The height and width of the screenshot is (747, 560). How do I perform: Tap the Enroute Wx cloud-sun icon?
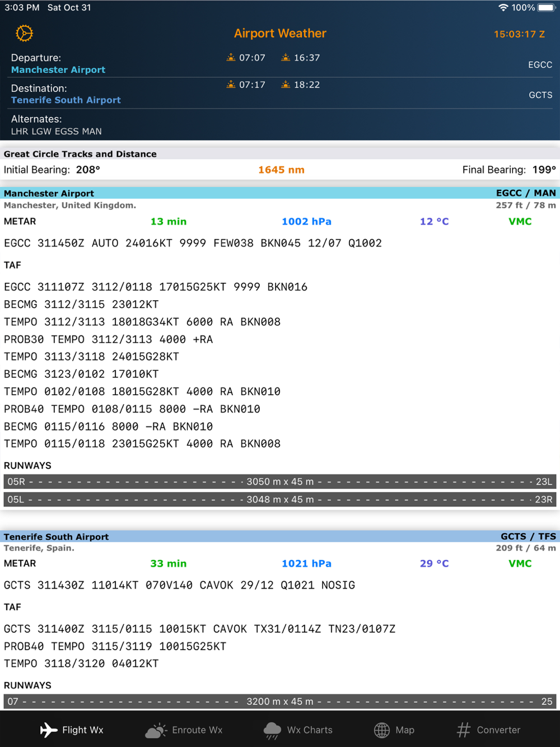(x=156, y=730)
